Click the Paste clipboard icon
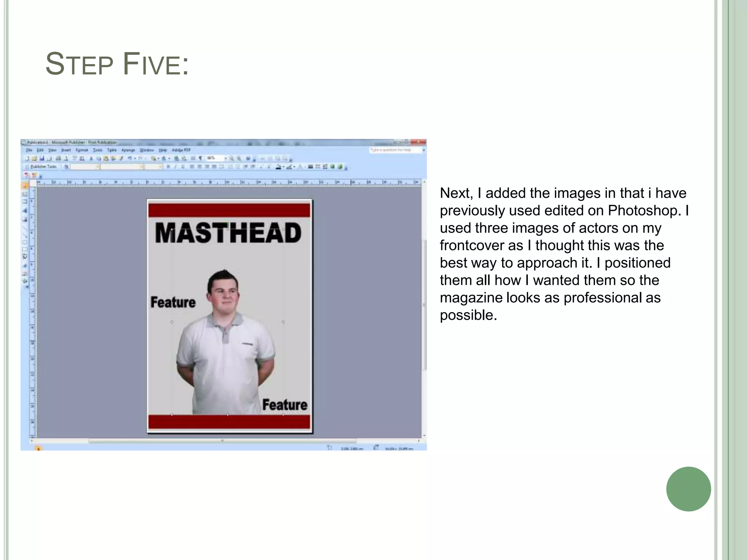 tap(106, 159)
